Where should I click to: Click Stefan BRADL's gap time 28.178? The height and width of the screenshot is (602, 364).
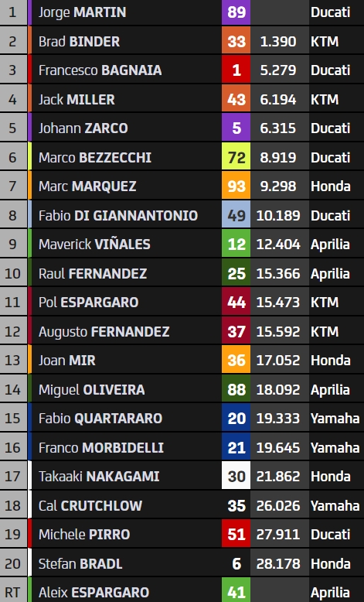278,563
